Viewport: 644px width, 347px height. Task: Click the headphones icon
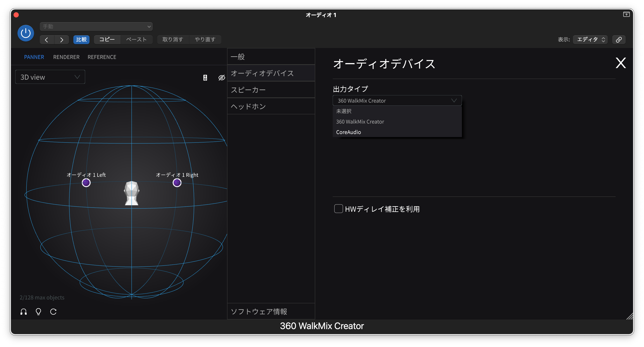coord(24,312)
